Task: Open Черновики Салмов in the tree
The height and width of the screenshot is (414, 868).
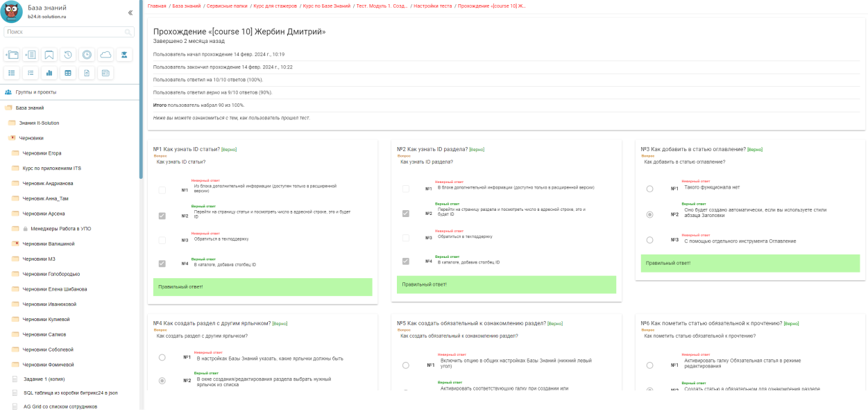Action: coord(45,334)
